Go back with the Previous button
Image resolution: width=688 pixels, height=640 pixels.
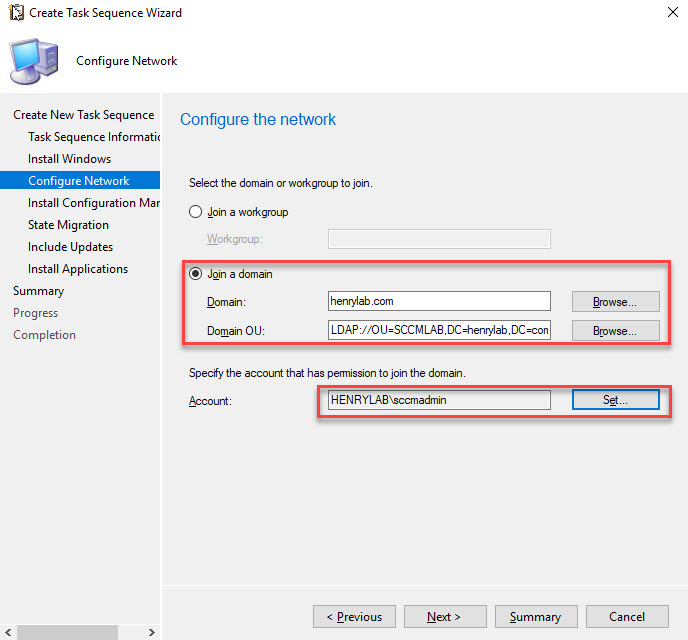354,617
